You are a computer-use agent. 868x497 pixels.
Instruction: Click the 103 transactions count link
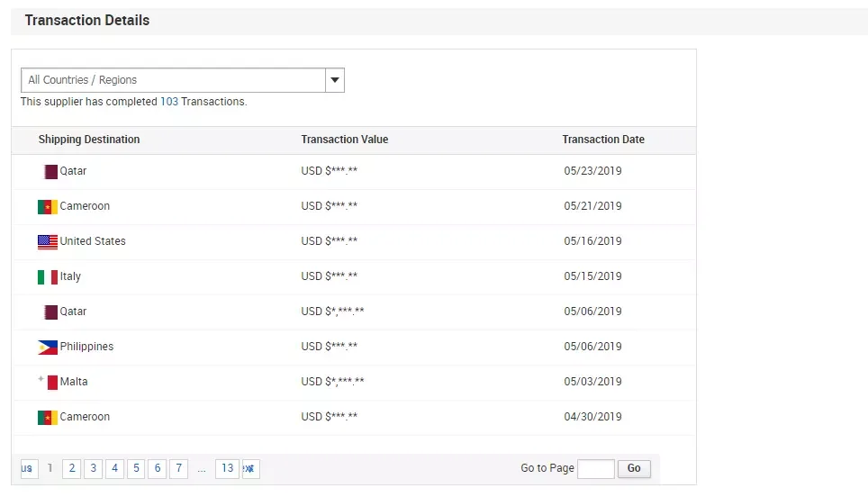point(168,102)
